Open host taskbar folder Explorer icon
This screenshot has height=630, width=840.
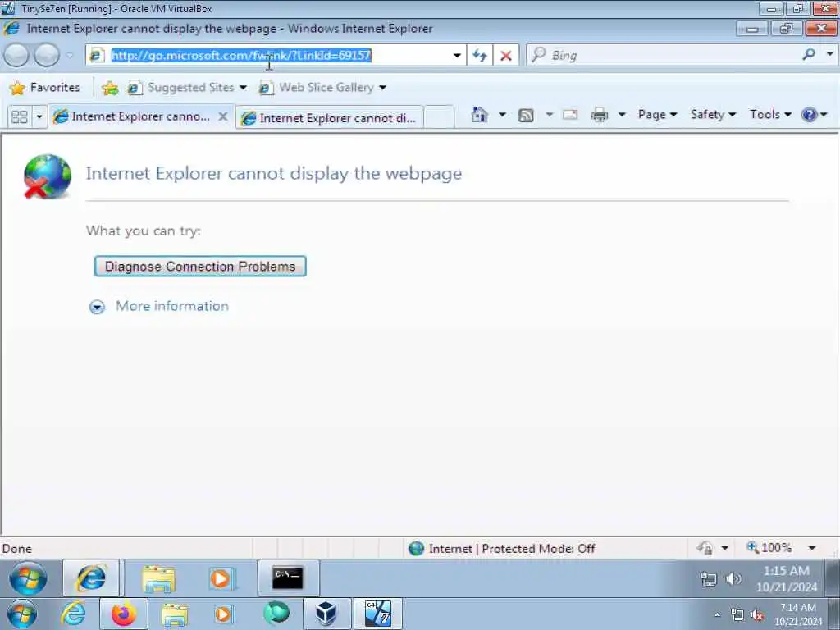tap(174, 614)
